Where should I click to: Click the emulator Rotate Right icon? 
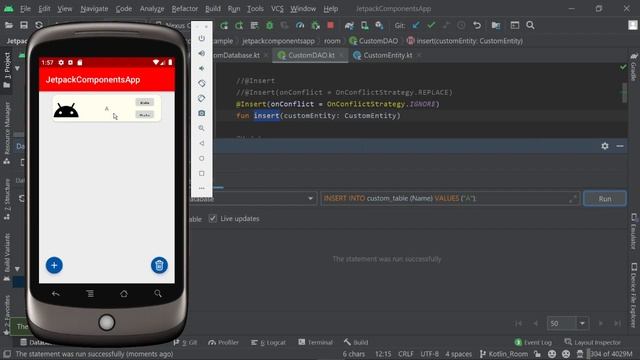click(x=202, y=98)
